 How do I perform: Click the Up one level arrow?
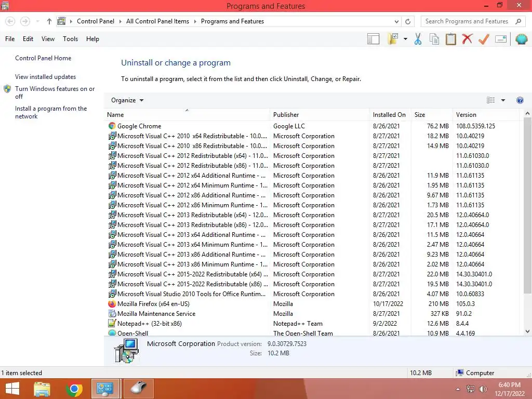pyautogui.click(x=49, y=21)
